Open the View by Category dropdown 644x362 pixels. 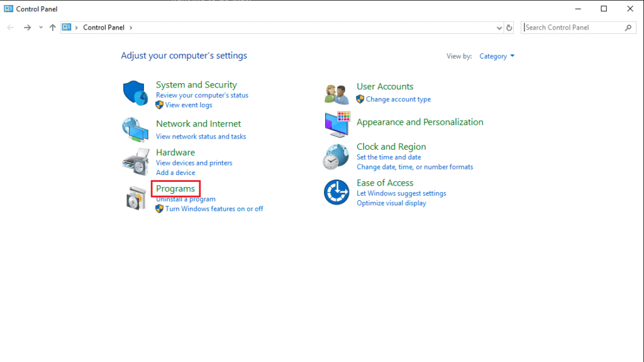tap(497, 57)
